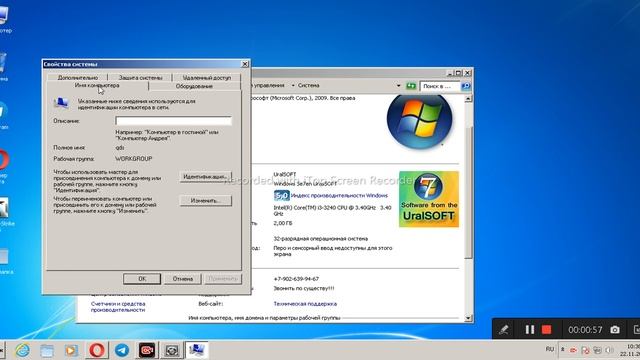Screen dimensions: 640x360
Task: Click the WORKGROUP value text
Action: 133,159
